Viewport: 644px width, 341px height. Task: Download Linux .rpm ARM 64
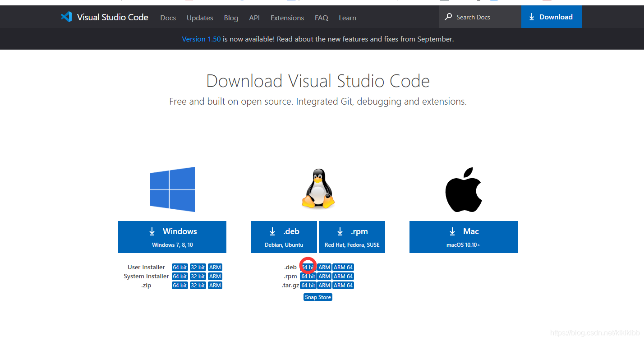343,276
